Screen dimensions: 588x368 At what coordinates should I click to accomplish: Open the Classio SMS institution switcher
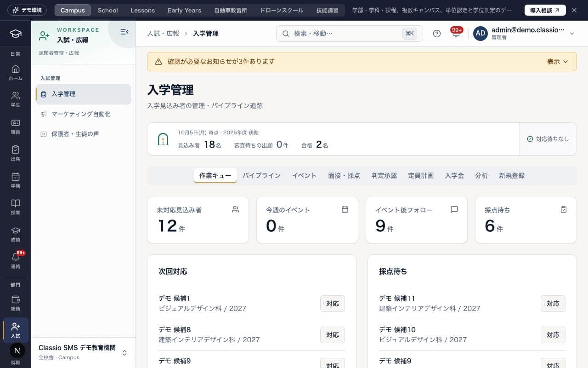pos(83,352)
